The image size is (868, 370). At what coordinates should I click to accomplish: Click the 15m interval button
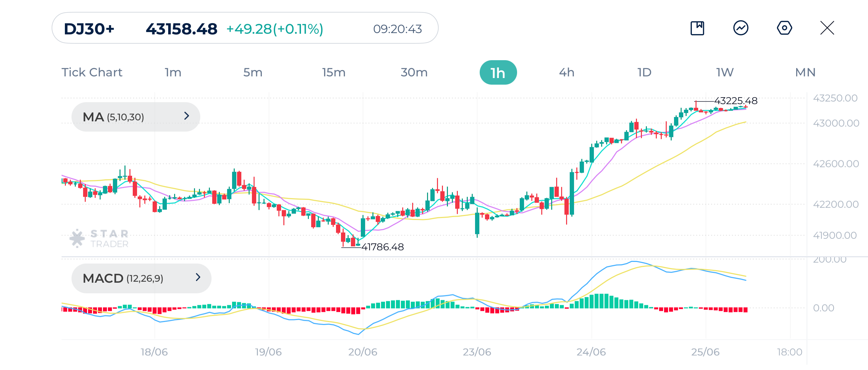point(333,72)
